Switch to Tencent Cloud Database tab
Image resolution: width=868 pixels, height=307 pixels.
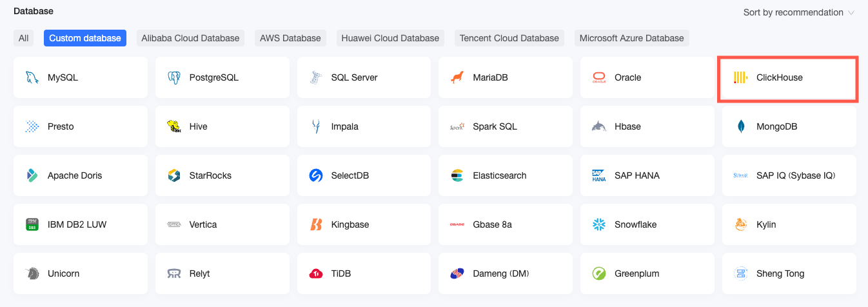coord(509,38)
